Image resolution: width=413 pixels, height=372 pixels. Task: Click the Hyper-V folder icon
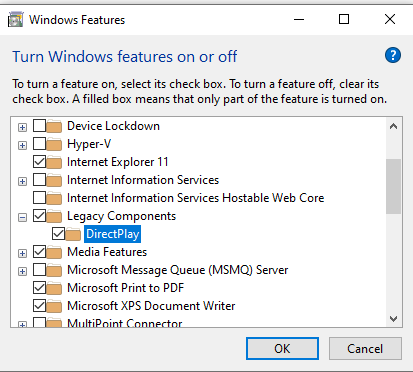click(54, 144)
